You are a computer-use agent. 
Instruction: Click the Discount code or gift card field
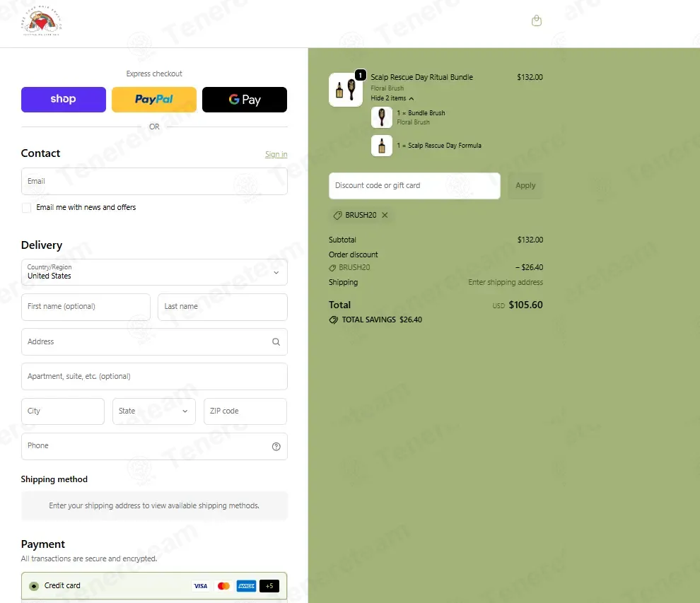(x=414, y=186)
